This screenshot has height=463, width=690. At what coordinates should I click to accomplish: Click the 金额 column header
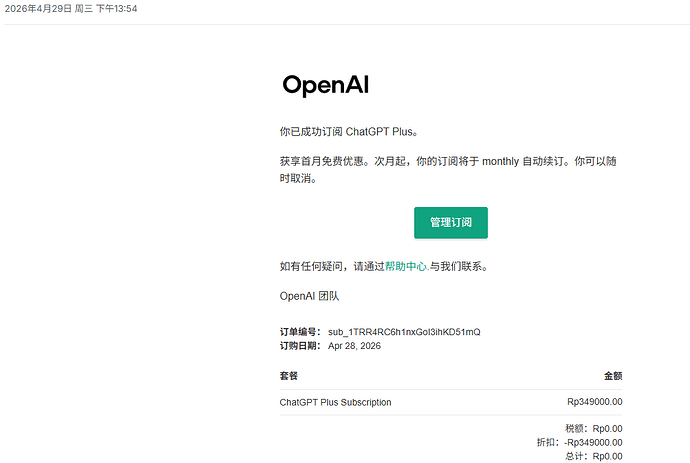(613, 376)
